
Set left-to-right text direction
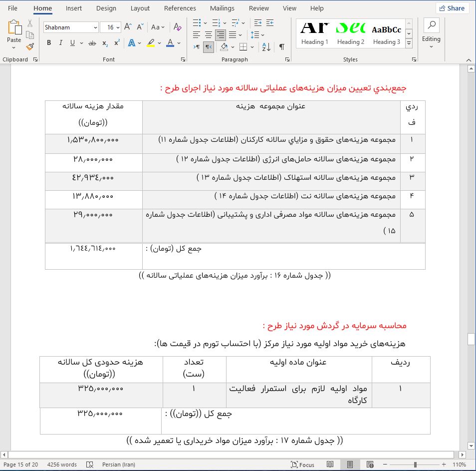197,47
